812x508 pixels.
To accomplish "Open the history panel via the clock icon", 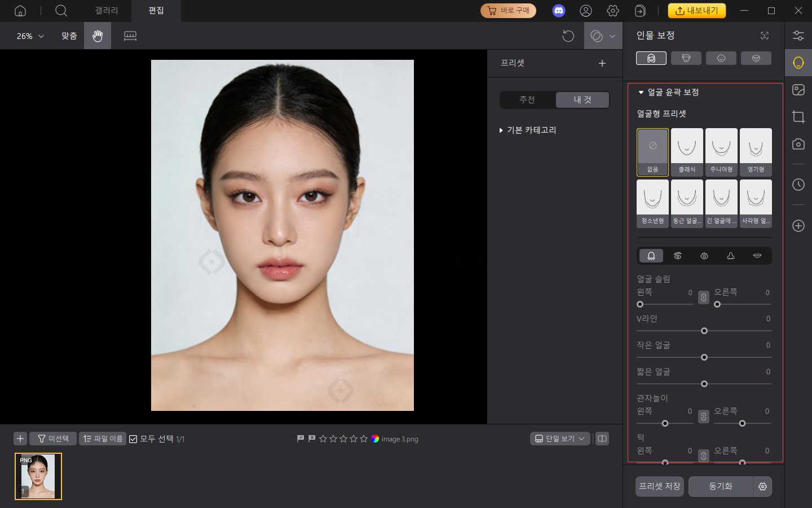I will (798, 185).
